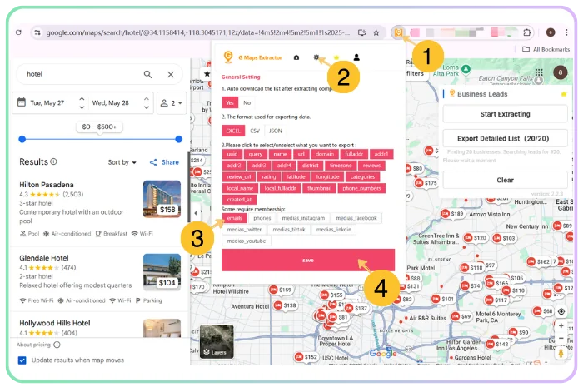Click the site info icon in address bar
Viewport: 583px width, 392px height.
[37, 32]
